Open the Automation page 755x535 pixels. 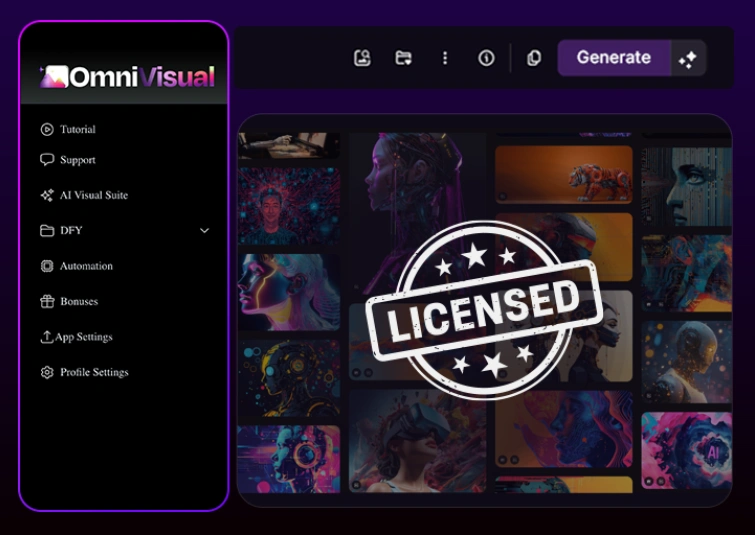pyautogui.click(x=86, y=266)
